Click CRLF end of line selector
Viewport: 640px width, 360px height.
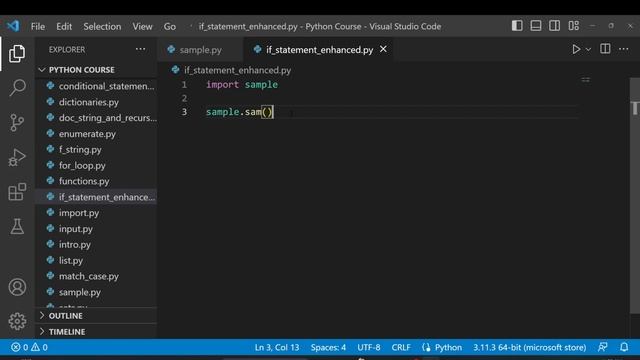(401, 347)
